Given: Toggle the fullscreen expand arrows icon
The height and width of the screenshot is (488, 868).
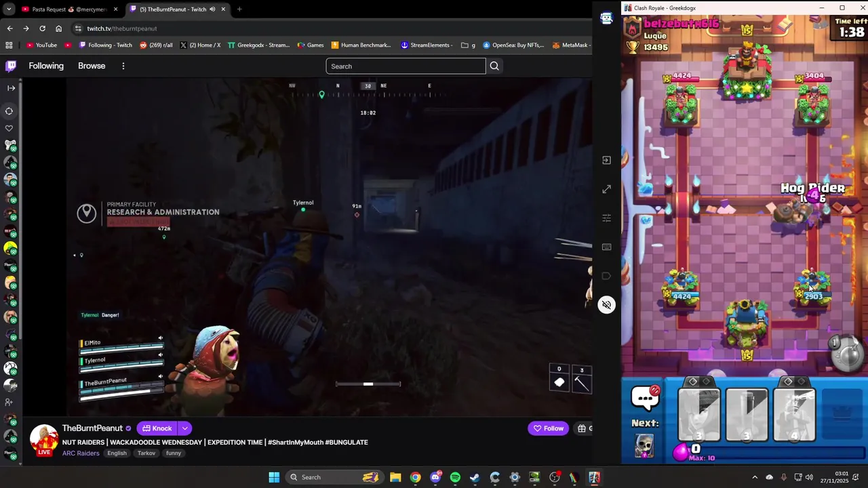Looking at the screenshot, I should 606,189.
